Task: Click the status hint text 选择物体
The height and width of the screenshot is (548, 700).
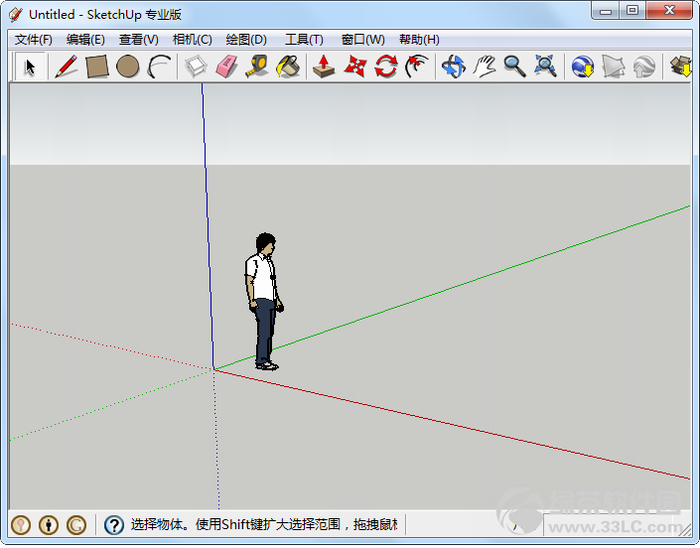Action: click(x=157, y=524)
